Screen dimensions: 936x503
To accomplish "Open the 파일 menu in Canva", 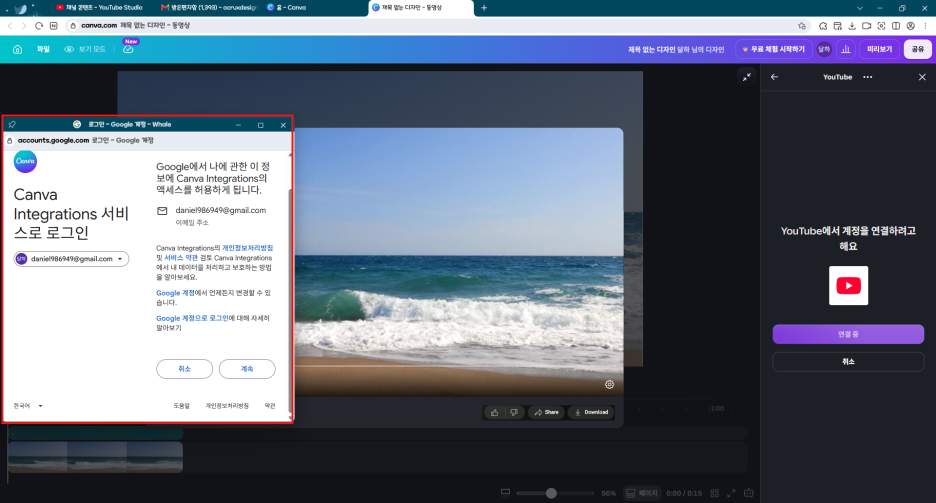I will (x=43, y=50).
